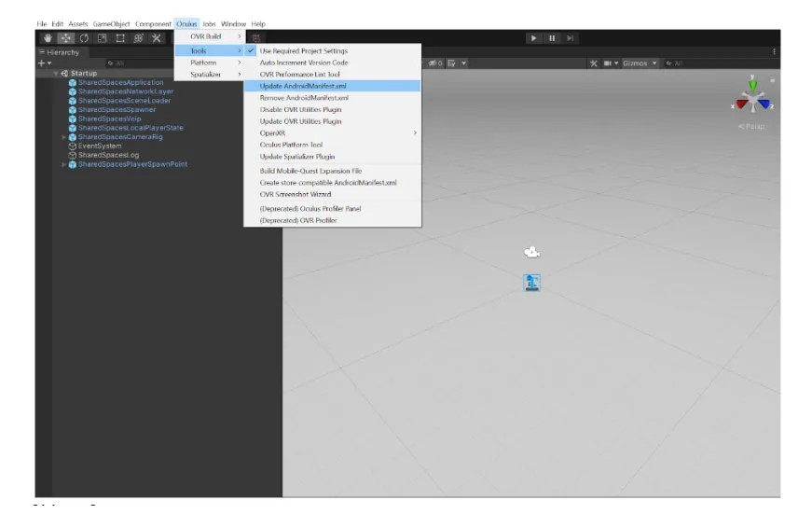Open the Component menu
The image size is (812, 514).
153,24
